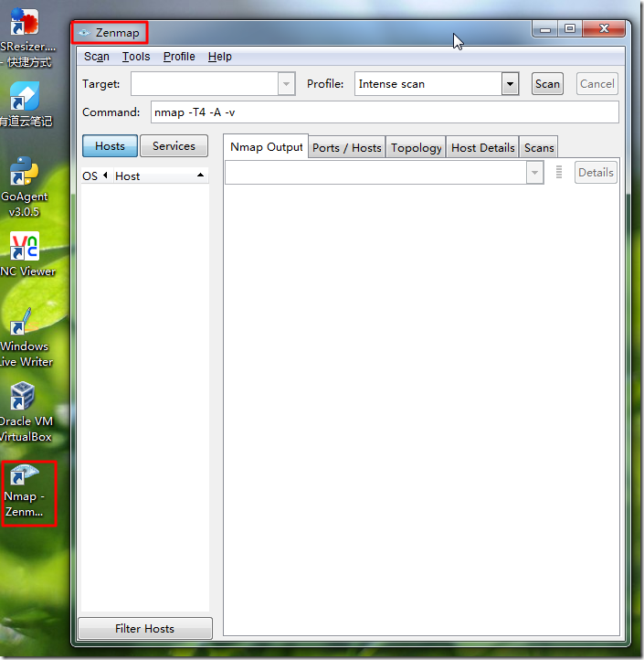
Task: Minimize the Zenmap window
Action: (545, 29)
